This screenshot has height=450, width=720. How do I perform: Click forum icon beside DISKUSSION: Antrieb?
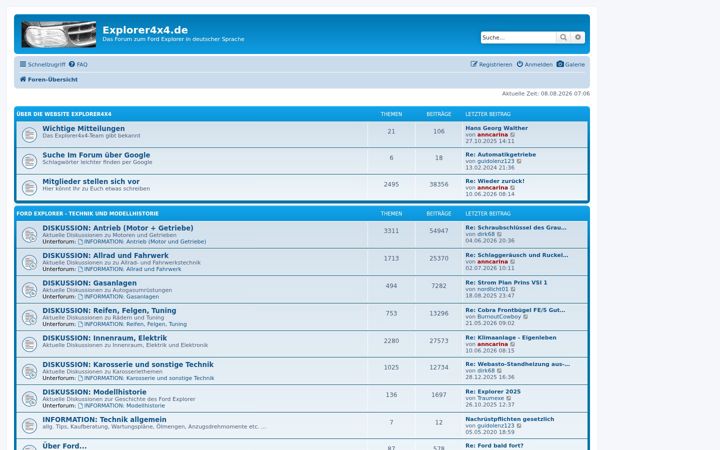pyautogui.click(x=29, y=235)
